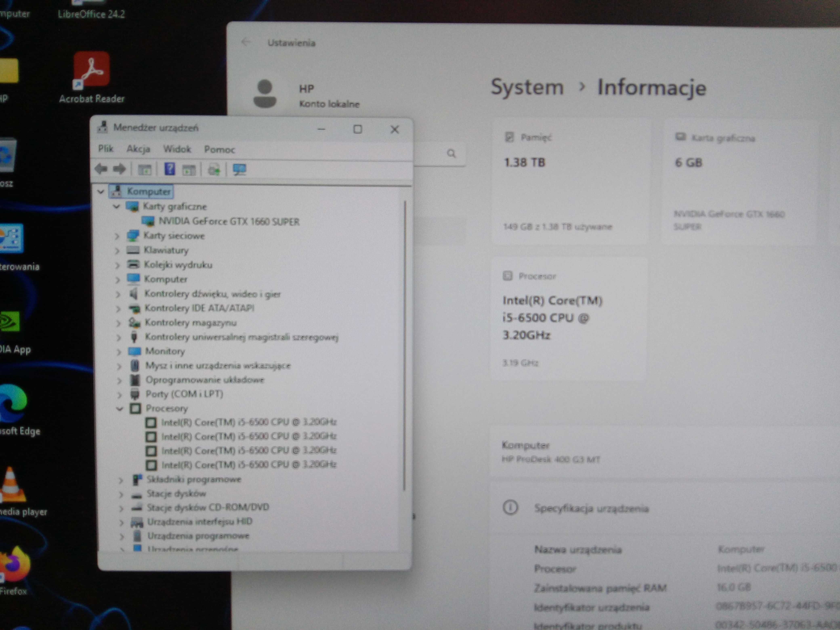
Task: Collapse the Karty graficzne category
Action: click(116, 206)
